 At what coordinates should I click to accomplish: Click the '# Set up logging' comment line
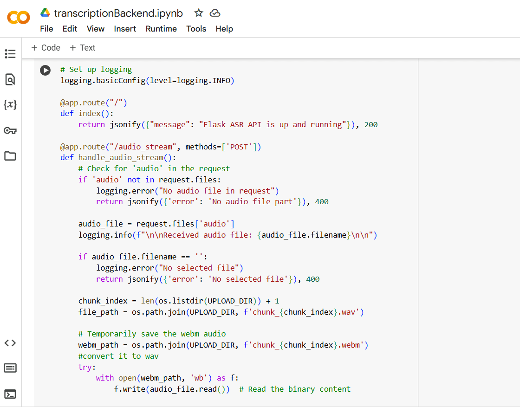pyautogui.click(x=96, y=69)
